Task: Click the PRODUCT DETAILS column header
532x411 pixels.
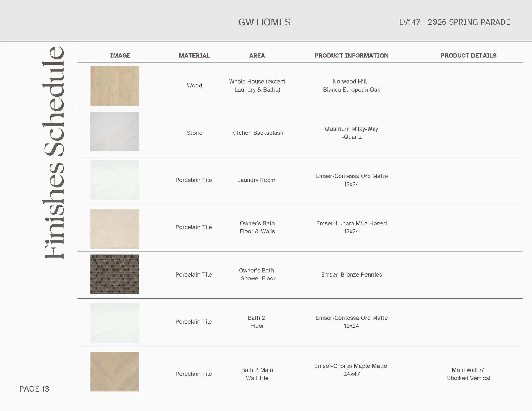Action: tap(468, 56)
